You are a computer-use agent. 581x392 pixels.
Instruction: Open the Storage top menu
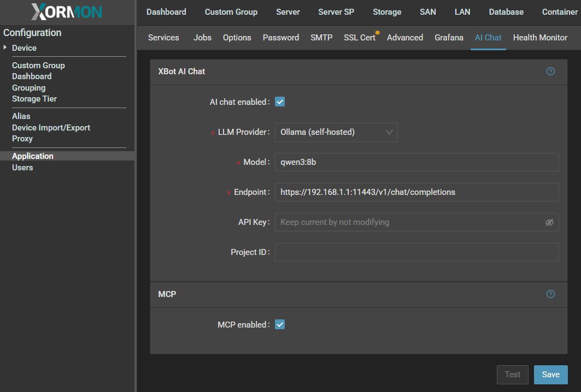pyautogui.click(x=386, y=12)
